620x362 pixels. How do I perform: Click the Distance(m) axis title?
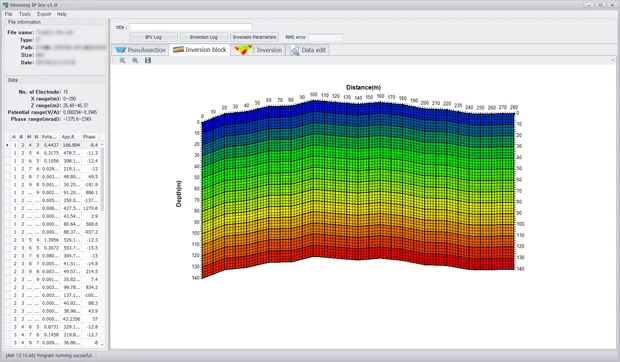pos(363,87)
